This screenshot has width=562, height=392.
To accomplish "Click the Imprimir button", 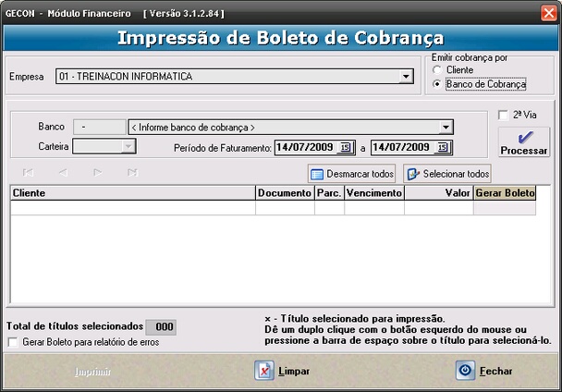I will [x=92, y=372].
